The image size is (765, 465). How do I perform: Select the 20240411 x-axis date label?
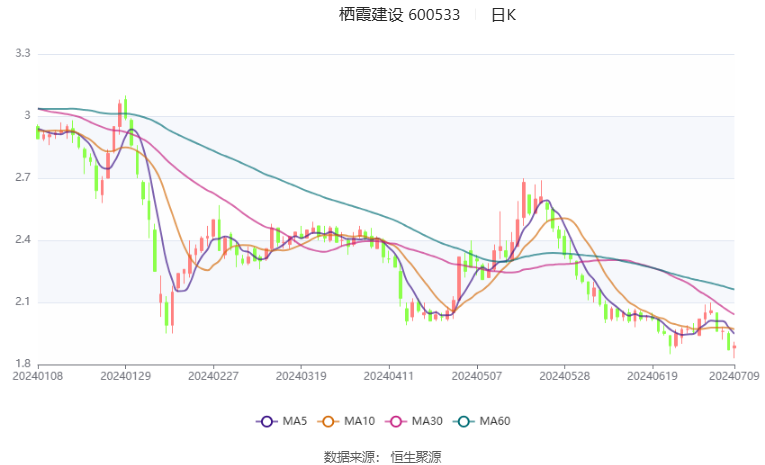pyautogui.click(x=389, y=376)
